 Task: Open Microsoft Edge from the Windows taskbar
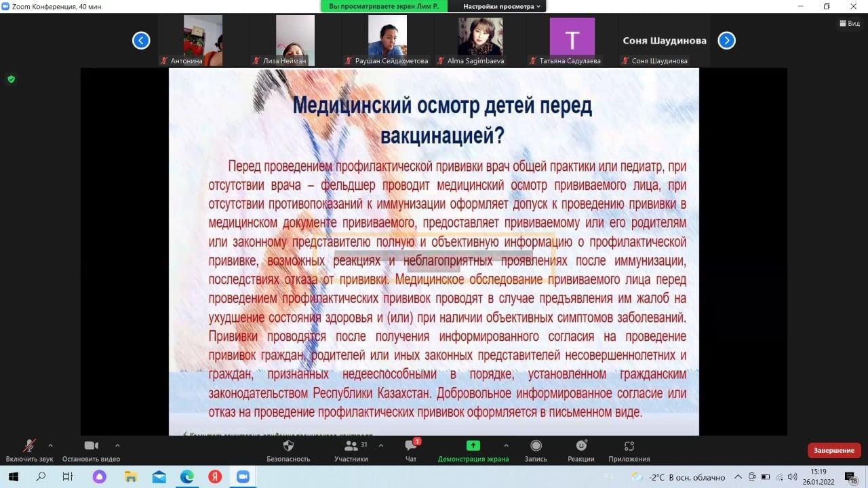tap(186, 476)
